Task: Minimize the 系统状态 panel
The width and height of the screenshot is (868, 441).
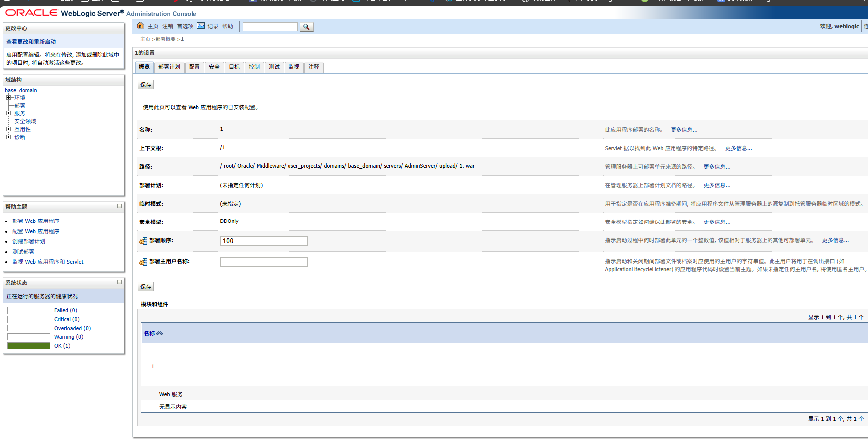Action: pyautogui.click(x=119, y=282)
